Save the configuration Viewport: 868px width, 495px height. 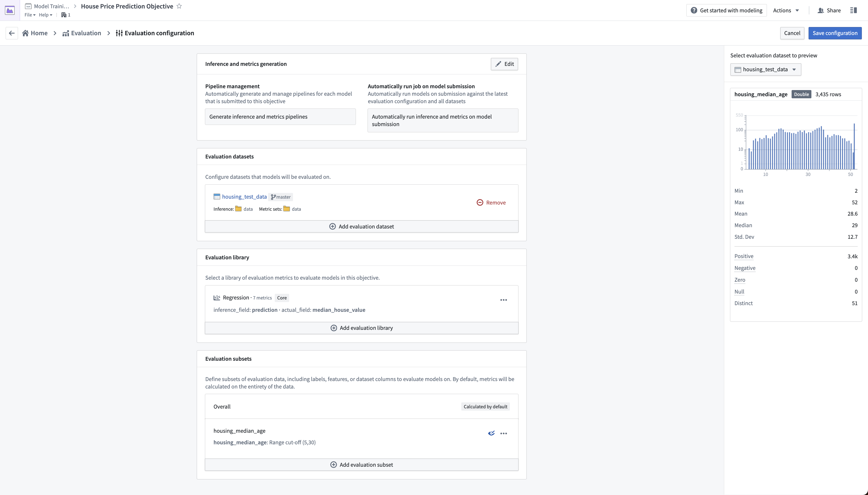click(835, 33)
